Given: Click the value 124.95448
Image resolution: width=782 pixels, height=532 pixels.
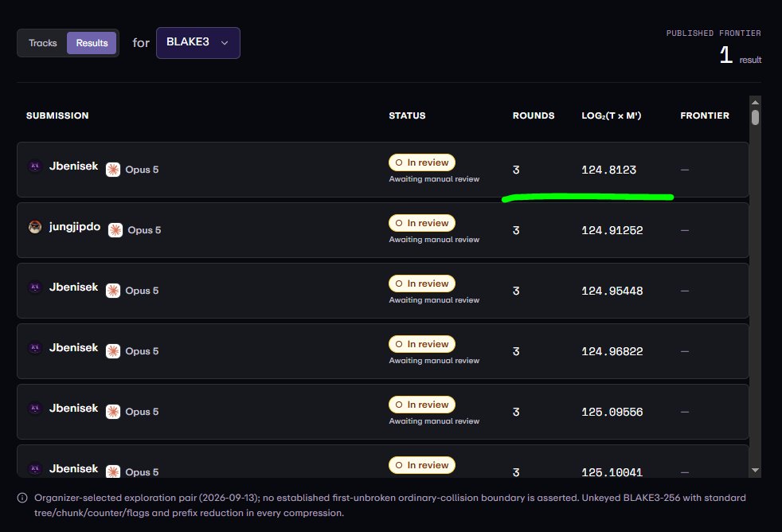Looking at the screenshot, I should pyautogui.click(x=612, y=291).
